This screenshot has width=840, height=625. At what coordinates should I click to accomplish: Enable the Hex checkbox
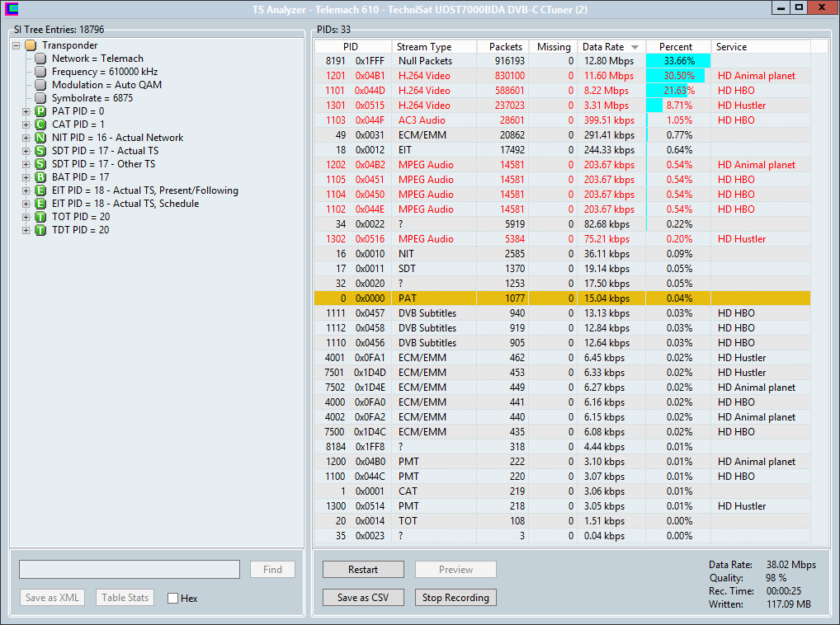[x=172, y=598]
